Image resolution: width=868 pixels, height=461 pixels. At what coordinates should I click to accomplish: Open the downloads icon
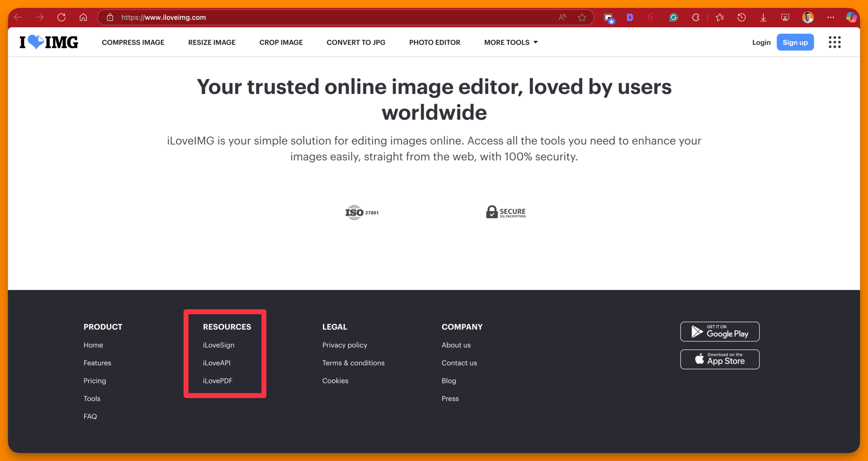click(763, 17)
